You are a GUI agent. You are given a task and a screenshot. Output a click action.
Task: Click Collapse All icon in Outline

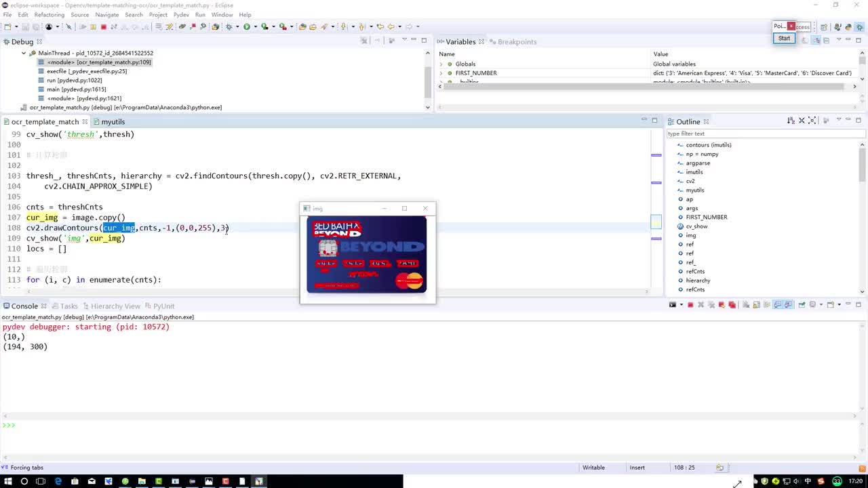click(802, 121)
